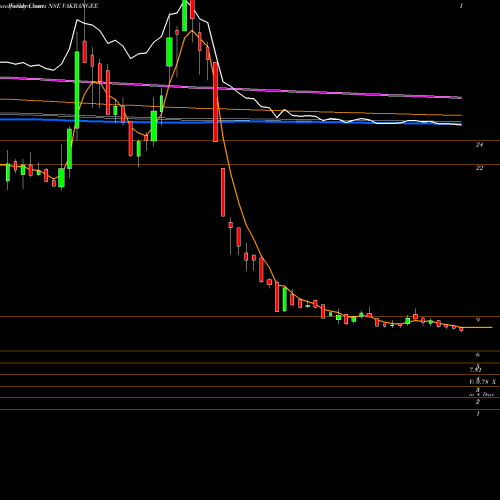Click the price axis label '2'

pyautogui.click(x=478, y=402)
